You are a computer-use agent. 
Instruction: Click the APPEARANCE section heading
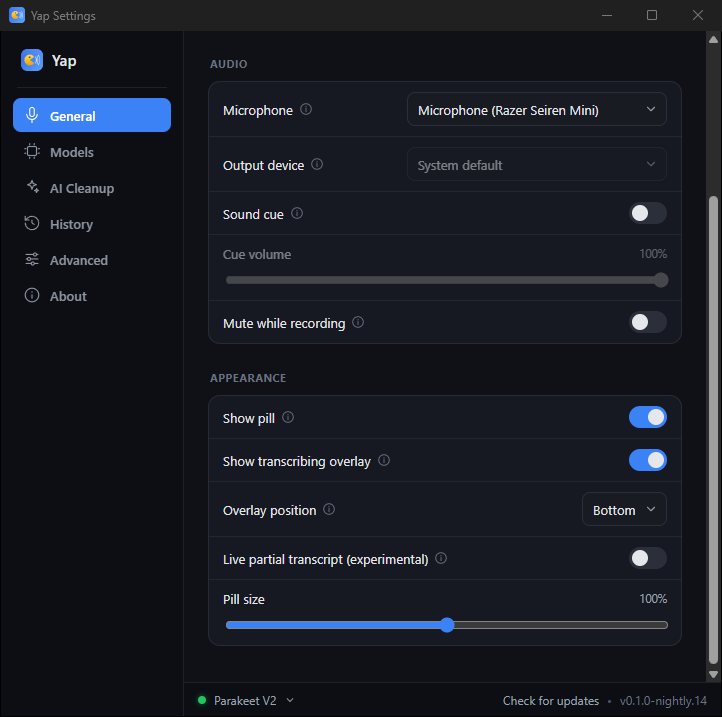click(248, 378)
